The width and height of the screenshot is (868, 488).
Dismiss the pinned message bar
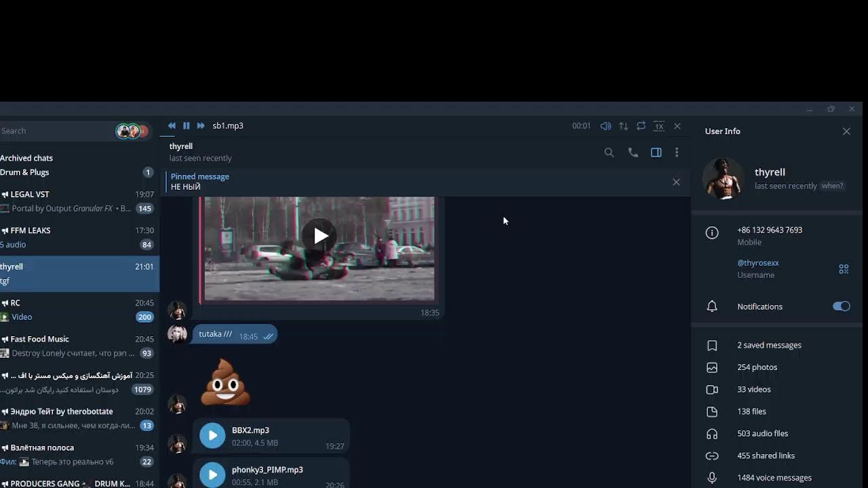(x=676, y=182)
